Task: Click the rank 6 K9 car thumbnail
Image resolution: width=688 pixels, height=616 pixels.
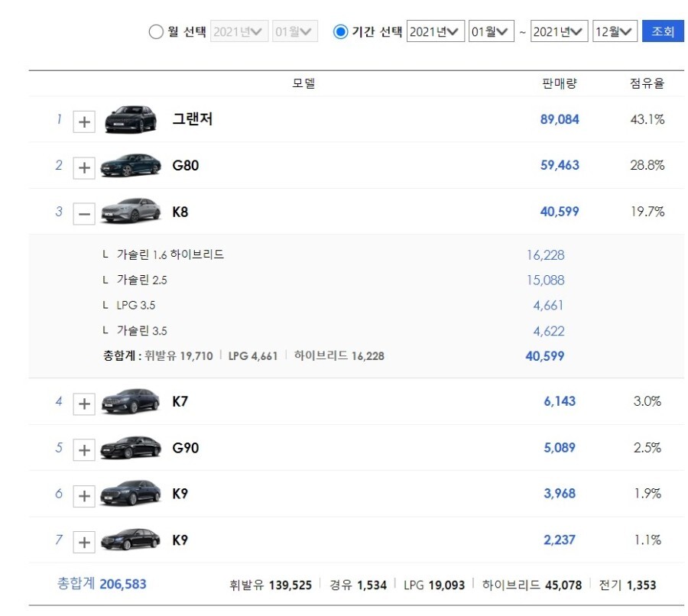Action: pos(131,493)
